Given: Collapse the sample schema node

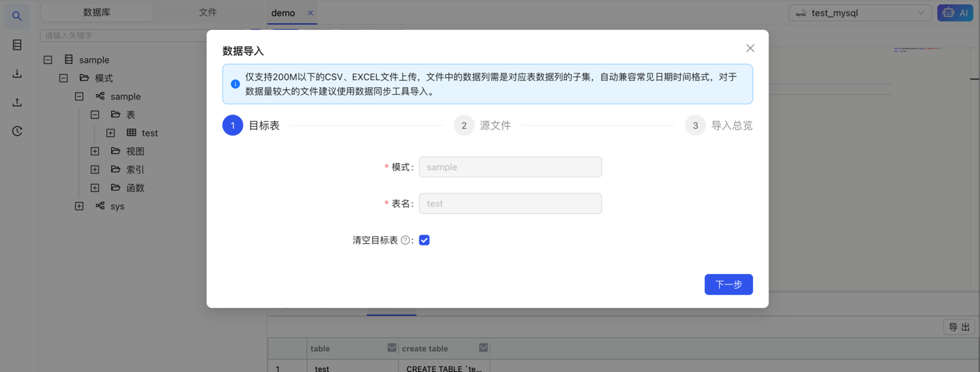Looking at the screenshot, I should pyautogui.click(x=79, y=97).
